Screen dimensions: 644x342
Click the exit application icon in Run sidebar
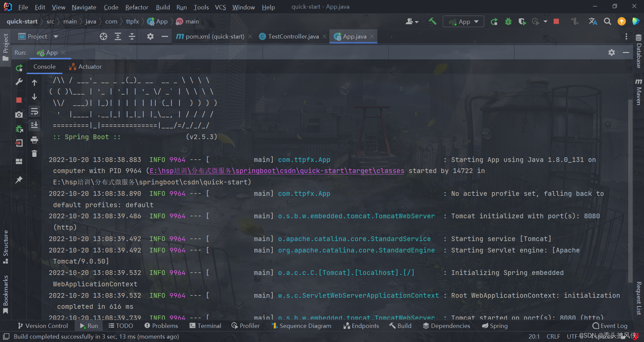[x=19, y=143]
